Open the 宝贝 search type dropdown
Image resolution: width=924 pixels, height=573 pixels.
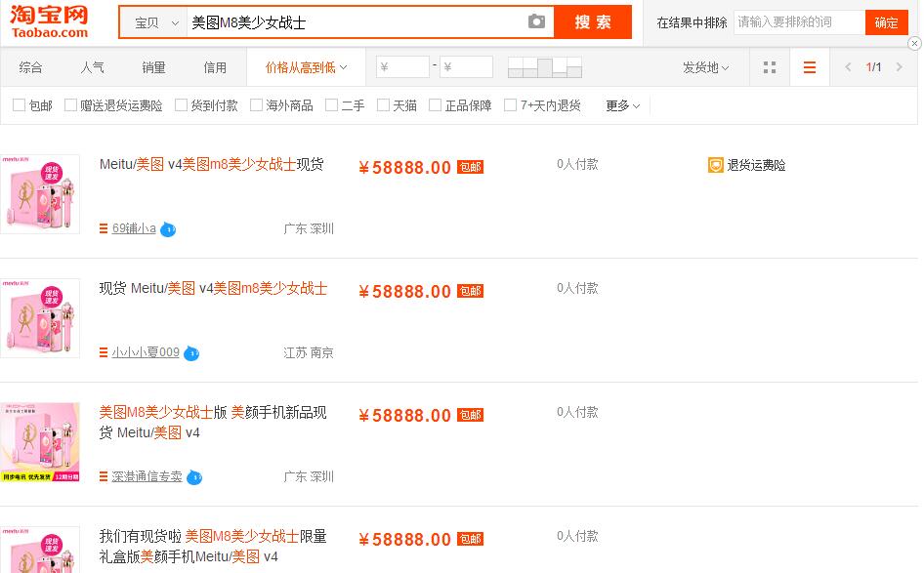coord(155,22)
